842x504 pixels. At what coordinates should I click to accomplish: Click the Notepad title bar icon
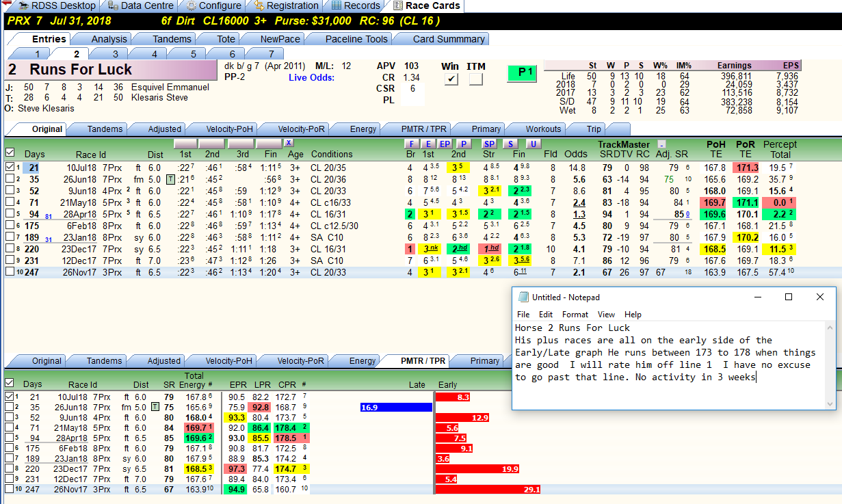point(523,297)
